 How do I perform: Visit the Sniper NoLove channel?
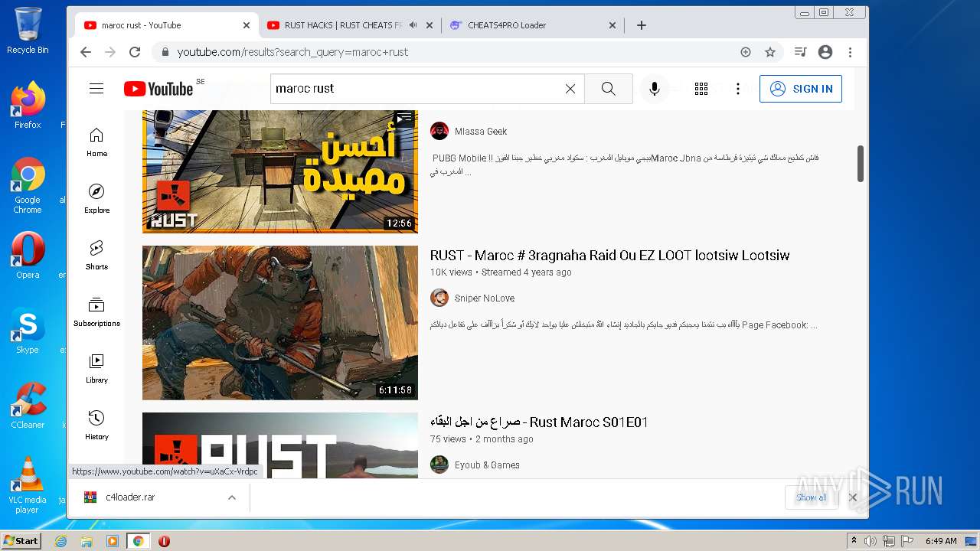(485, 298)
